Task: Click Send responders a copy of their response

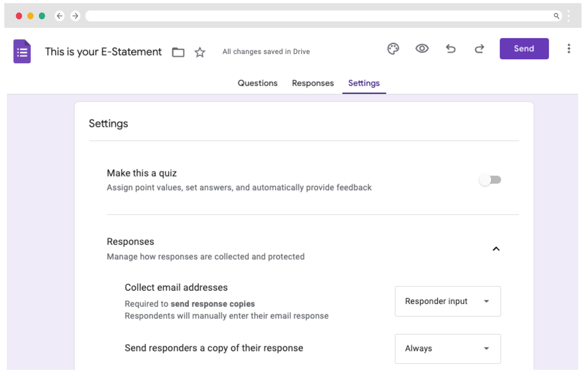Action: coord(214,348)
